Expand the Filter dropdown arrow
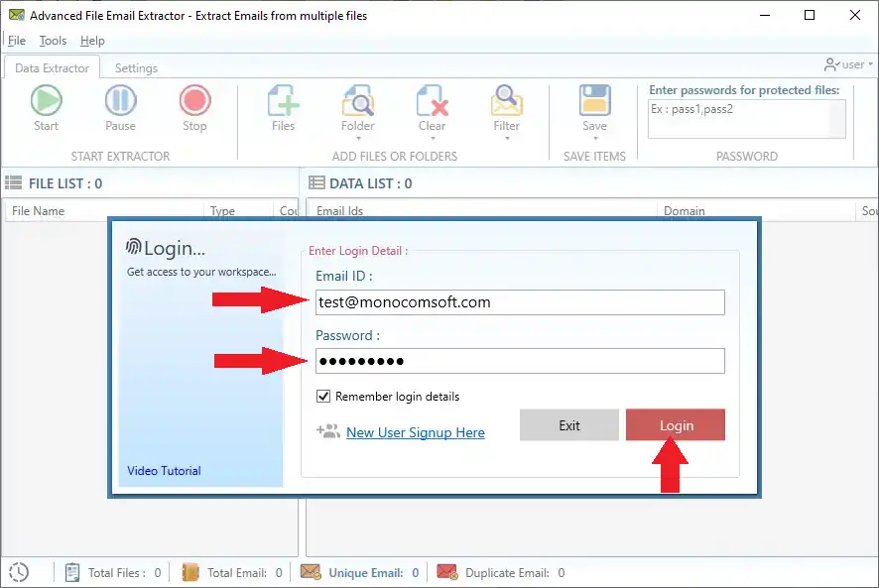This screenshot has width=879, height=588. tap(507, 139)
